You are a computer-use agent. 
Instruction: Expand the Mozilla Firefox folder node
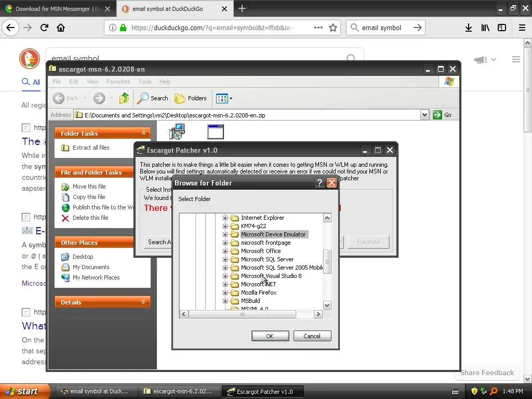click(225, 292)
